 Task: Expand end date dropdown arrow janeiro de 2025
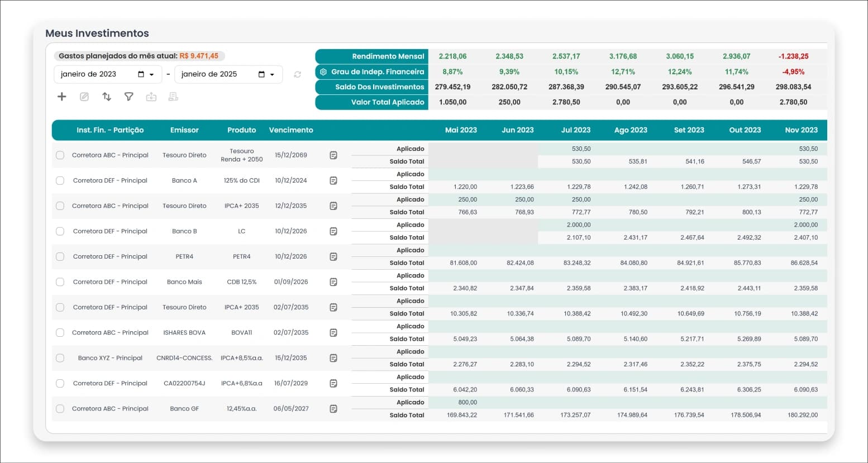pyautogui.click(x=273, y=75)
